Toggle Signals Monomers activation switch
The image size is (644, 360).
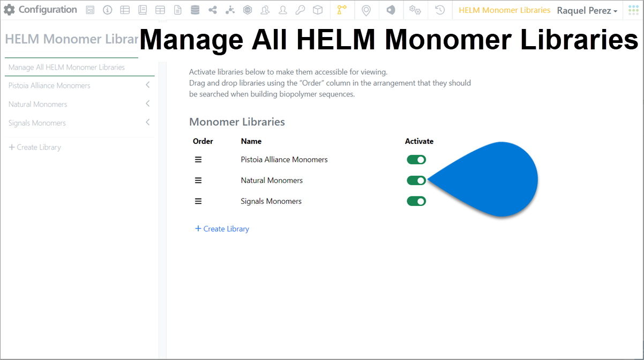[x=416, y=201]
